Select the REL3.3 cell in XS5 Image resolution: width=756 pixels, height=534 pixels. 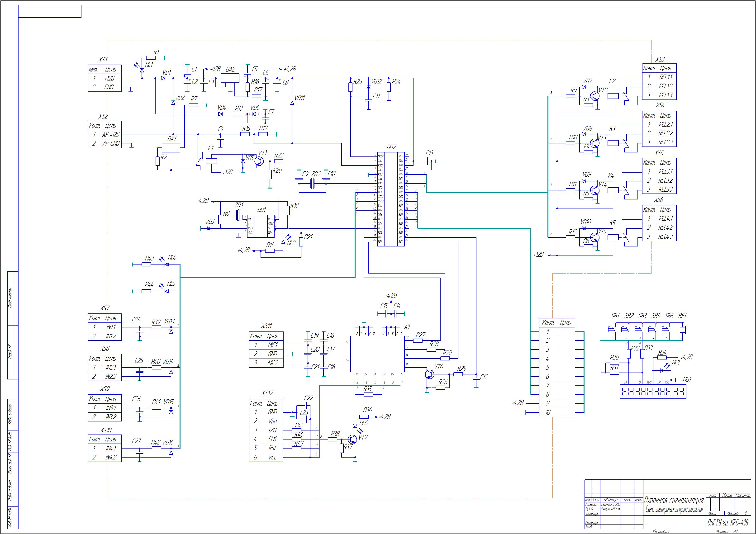click(x=666, y=189)
